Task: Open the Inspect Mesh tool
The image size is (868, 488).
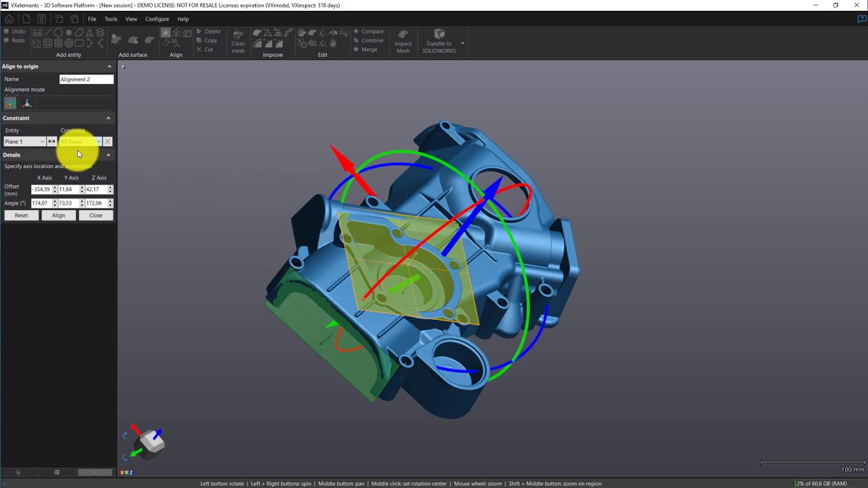Action: 403,42
